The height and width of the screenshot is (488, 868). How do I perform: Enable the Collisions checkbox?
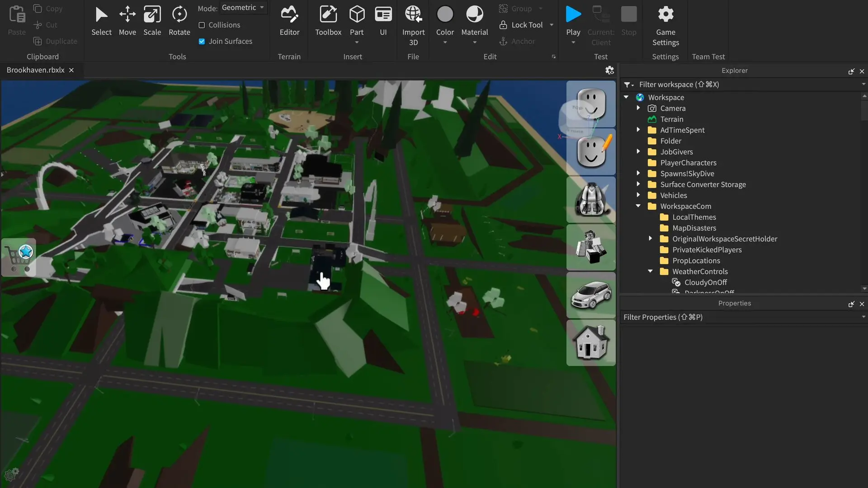coord(202,25)
